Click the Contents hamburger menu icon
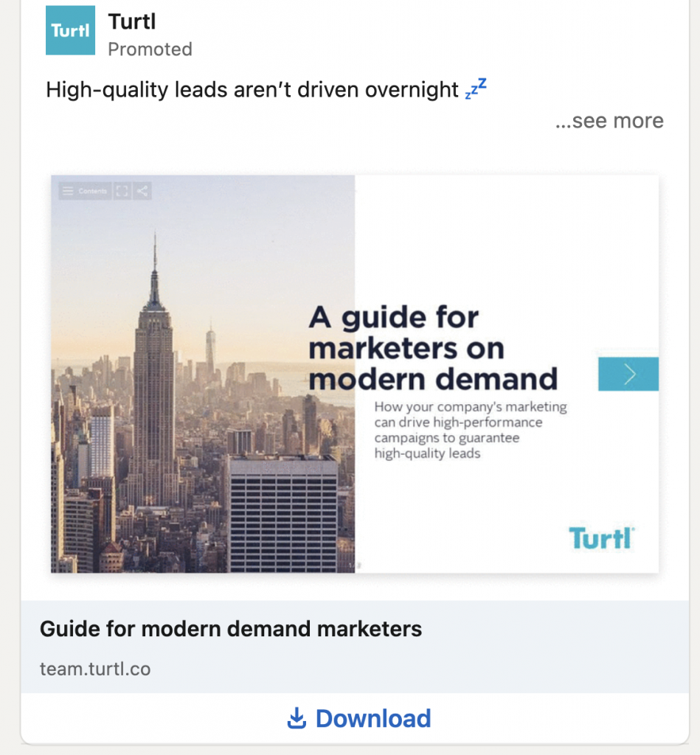This screenshot has height=755, width=700. tap(68, 191)
